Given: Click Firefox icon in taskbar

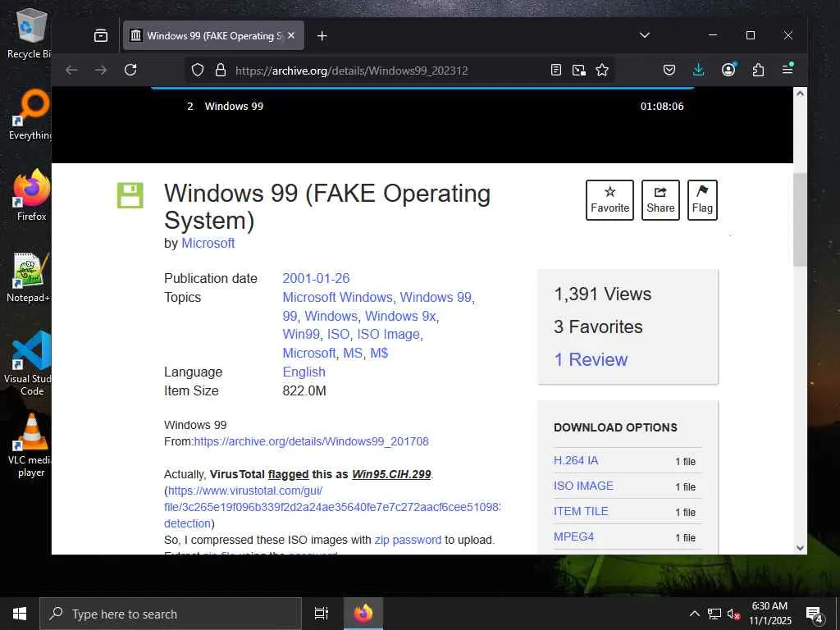Looking at the screenshot, I should coord(363,614).
